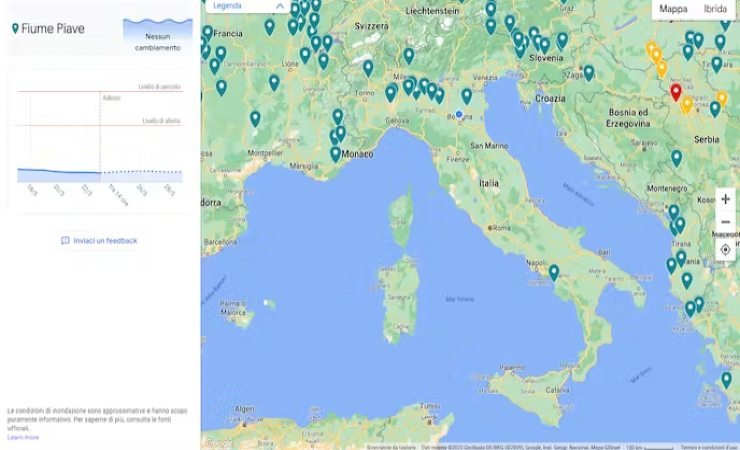Screen dimensions: 740x450
Task: Switch to the Mappa map view
Action: 673,8
